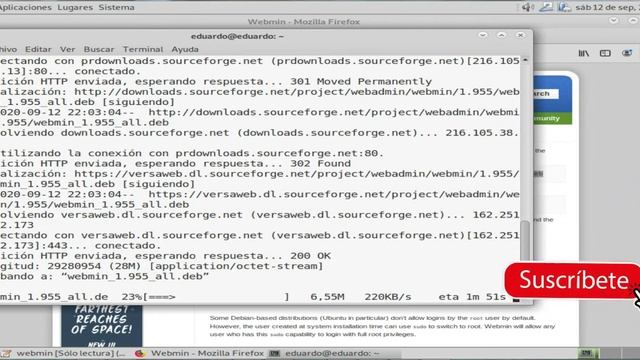Click the '301 Moved Permanently' text
This screenshot has height=360, width=640.
click(x=361, y=82)
